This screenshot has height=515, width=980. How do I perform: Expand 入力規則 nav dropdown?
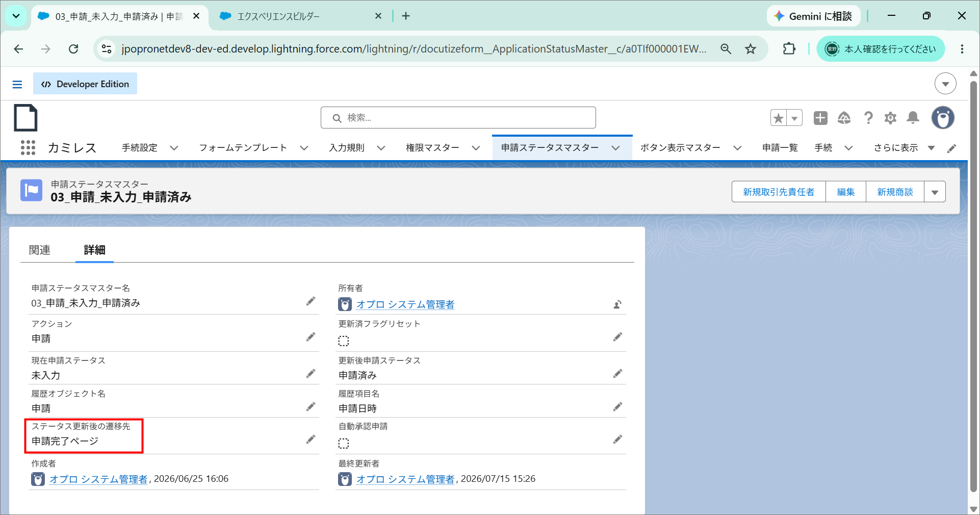click(x=381, y=148)
